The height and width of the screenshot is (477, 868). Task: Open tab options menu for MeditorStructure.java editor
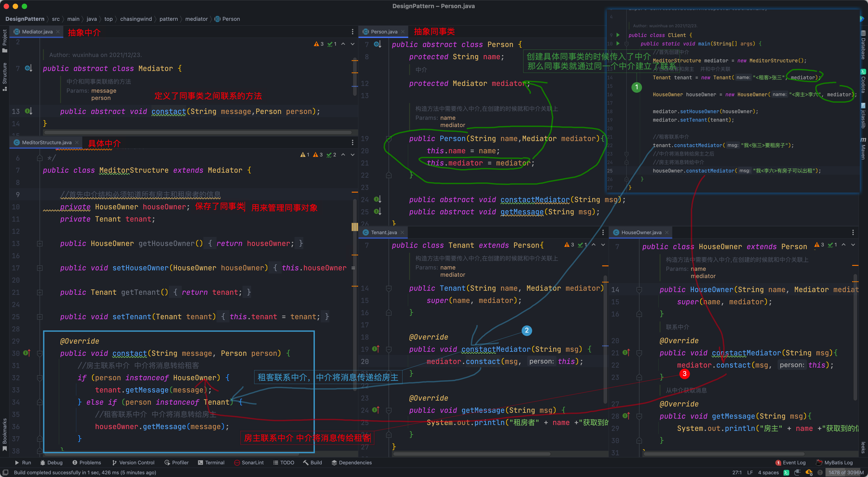[x=352, y=143]
